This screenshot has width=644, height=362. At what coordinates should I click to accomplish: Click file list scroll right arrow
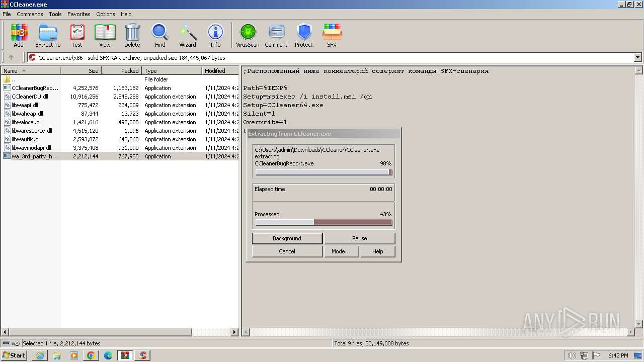coord(234,332)
